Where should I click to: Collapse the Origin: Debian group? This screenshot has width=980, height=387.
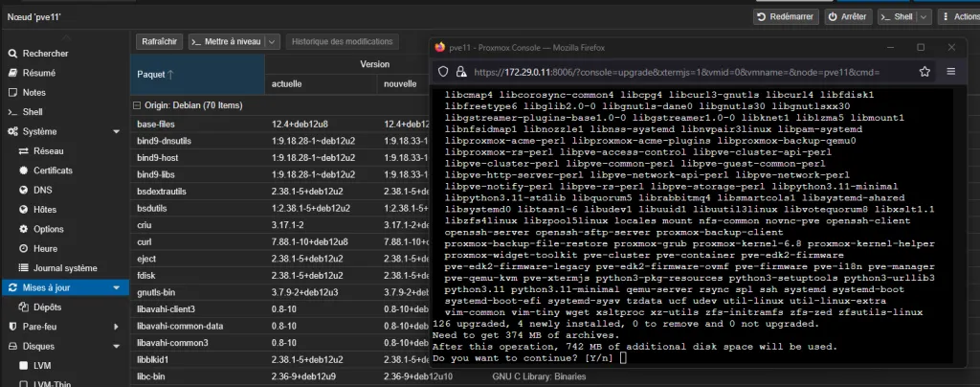click(138, 105)
